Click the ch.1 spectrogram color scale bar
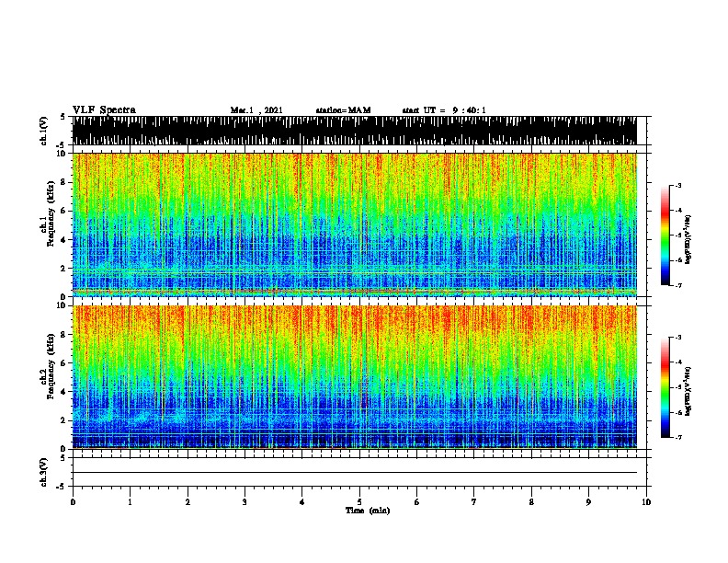 (665, 236)
